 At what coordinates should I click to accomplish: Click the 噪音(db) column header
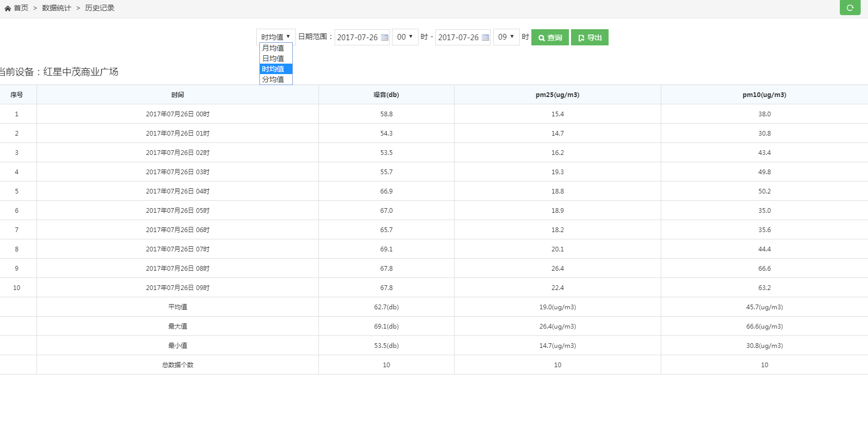click(x=386, y=95)
